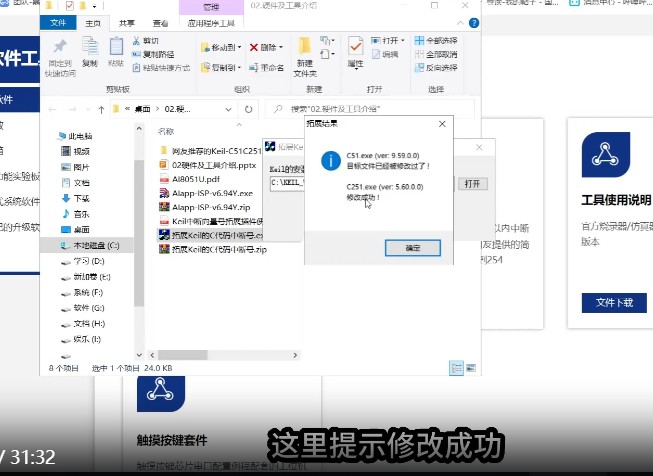Switch to details view icon in status bar
Image resolution: width=653 pixels, height=476 pixels.
click(x=457, y=368)
